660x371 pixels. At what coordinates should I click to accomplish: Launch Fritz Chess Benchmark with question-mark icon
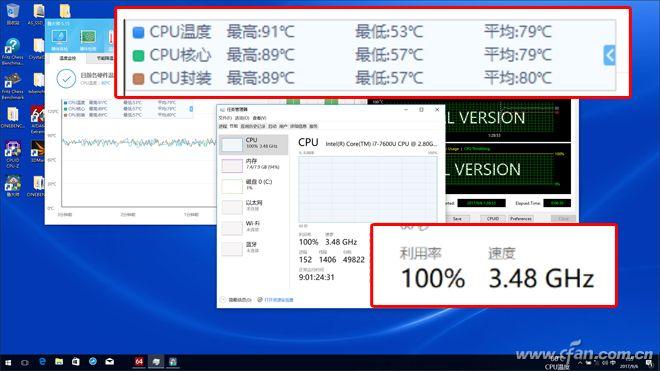pos(13,51)
